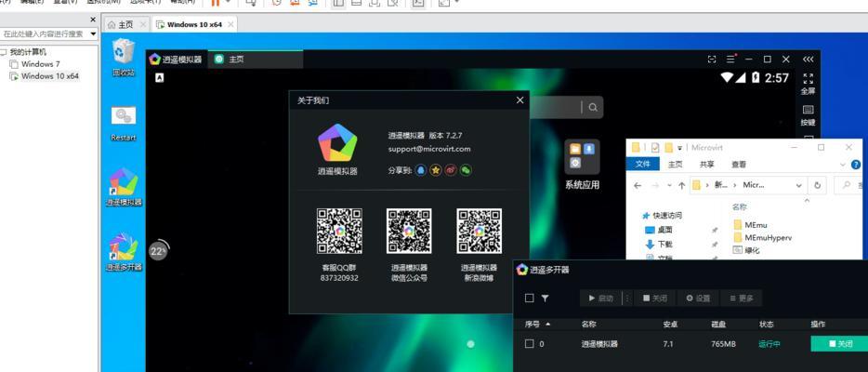The width and height of the screenshot is (868, 372).
Task: Select 下载 in Explorer quick access
Action: (x=659, y=244)
